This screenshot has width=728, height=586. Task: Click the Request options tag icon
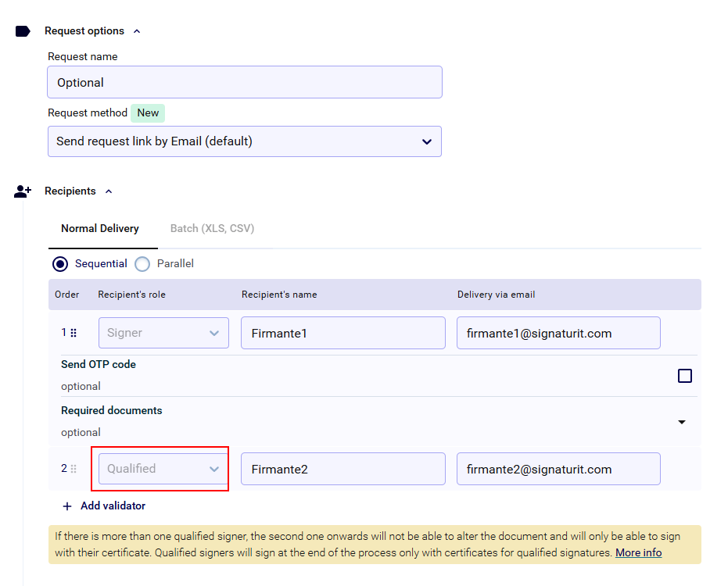[x=23, y=31]
